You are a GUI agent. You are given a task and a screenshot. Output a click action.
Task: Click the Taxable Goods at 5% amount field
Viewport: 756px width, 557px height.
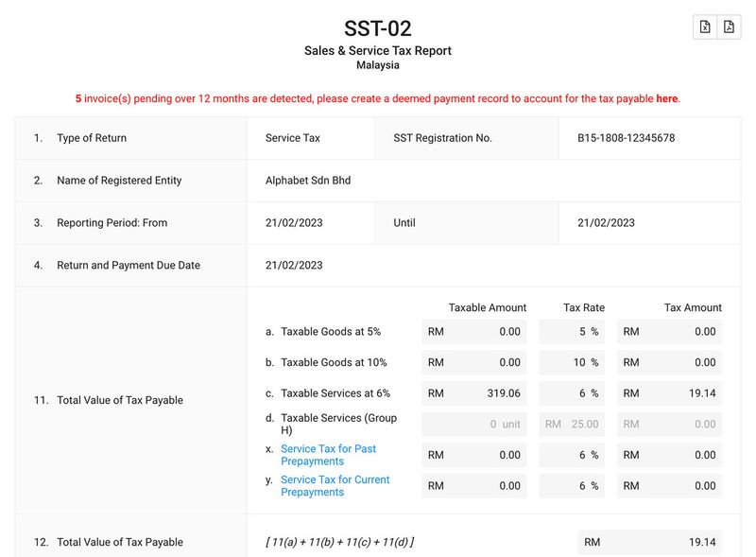click(475, 332)
